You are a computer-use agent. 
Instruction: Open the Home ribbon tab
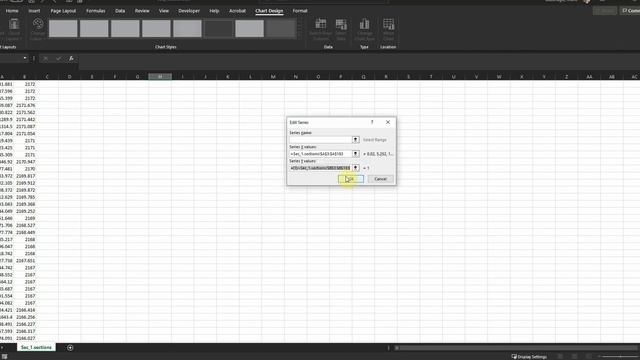point(12,11)
